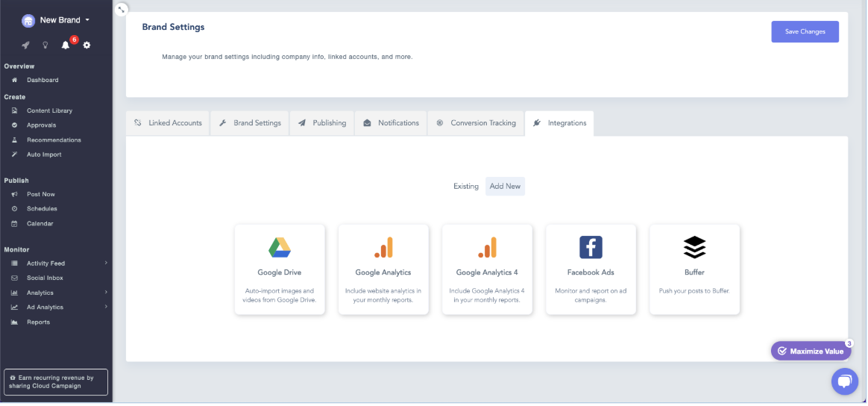Click the Google Analytics 4 card

[x=487, y=269]
